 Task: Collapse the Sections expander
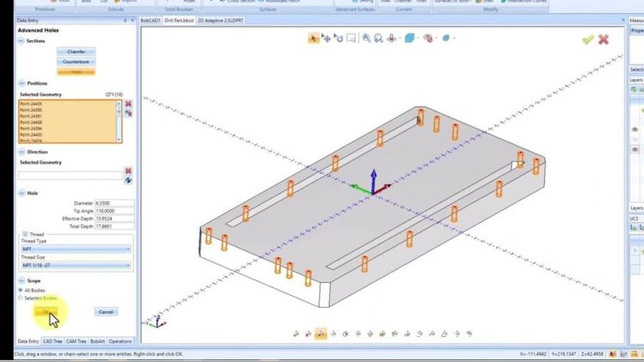[x=22, y=41]
